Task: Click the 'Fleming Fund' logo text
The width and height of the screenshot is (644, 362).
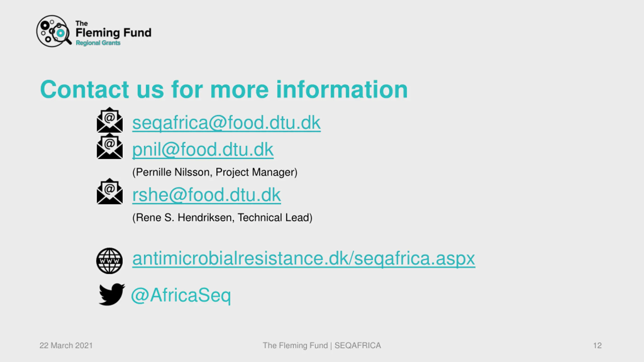Action: pyautogui.click(x=113, y=33)
